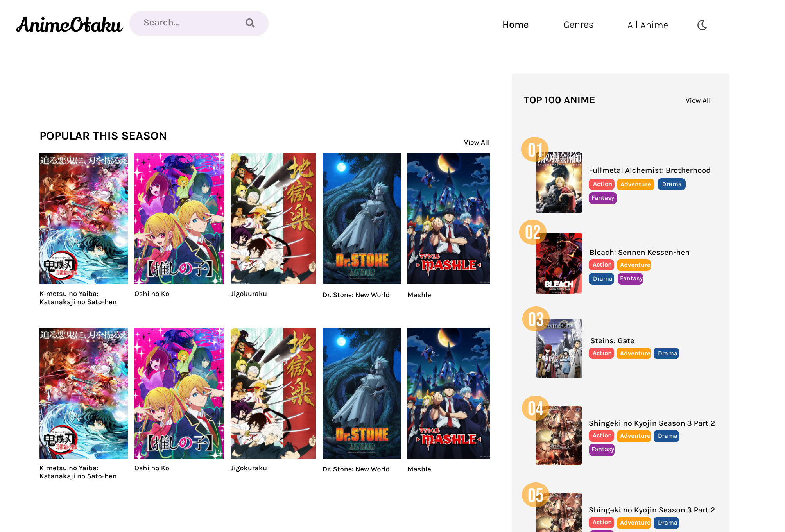The height and width of the screenshot is (532, 785).
Task: Open the Shingeki no Kyojin Season 3 Part 2 entry
Action: (652, 423)
